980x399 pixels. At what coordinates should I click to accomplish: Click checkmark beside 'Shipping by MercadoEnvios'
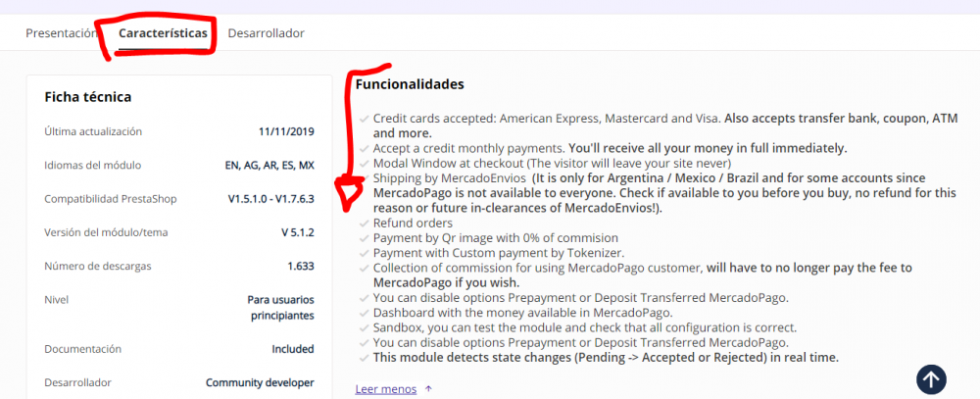(364, 178)
